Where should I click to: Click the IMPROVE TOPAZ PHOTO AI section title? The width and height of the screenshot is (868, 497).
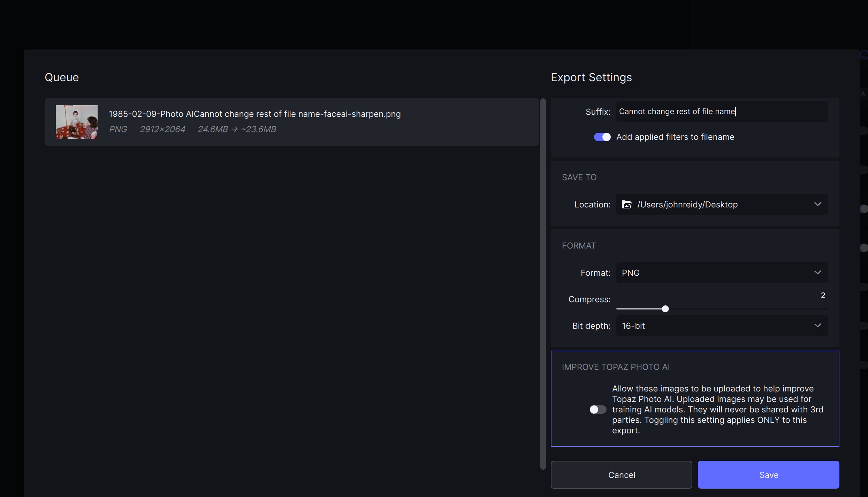616,367
